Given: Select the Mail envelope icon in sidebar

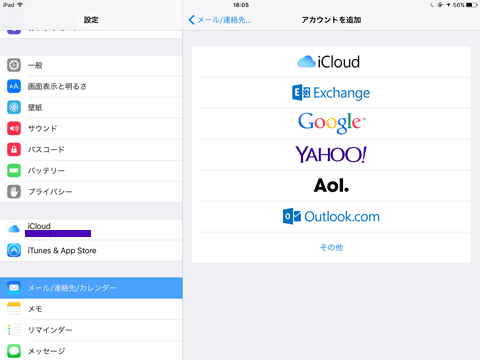Looking at the screenshot, I should [x=14, y=288].
